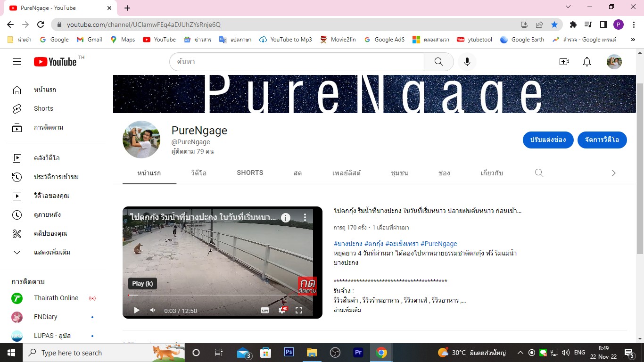This screenshot has width=644, height=362.
Task: Click ปรับแต่งช่อง customize channel button
Action: tap(548, 140)
